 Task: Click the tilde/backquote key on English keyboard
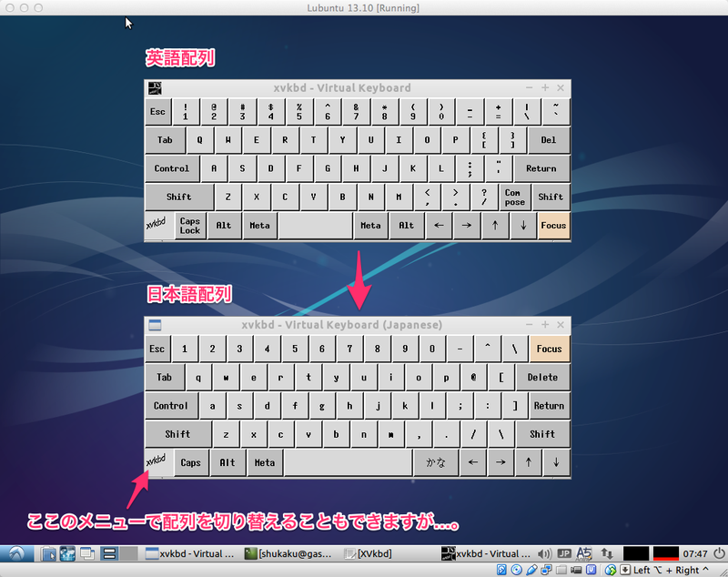556,111
